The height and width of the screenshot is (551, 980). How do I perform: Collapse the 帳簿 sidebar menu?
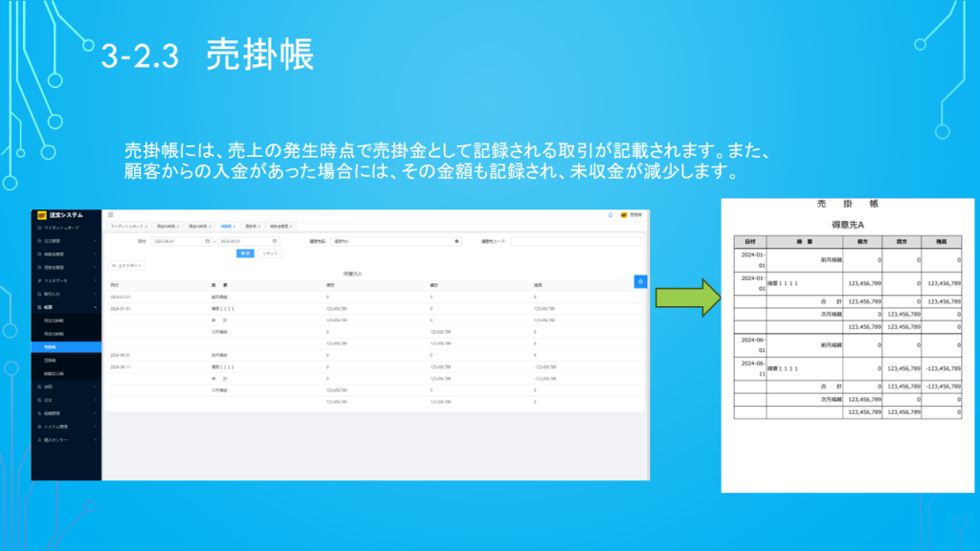[x=66, y=307]
